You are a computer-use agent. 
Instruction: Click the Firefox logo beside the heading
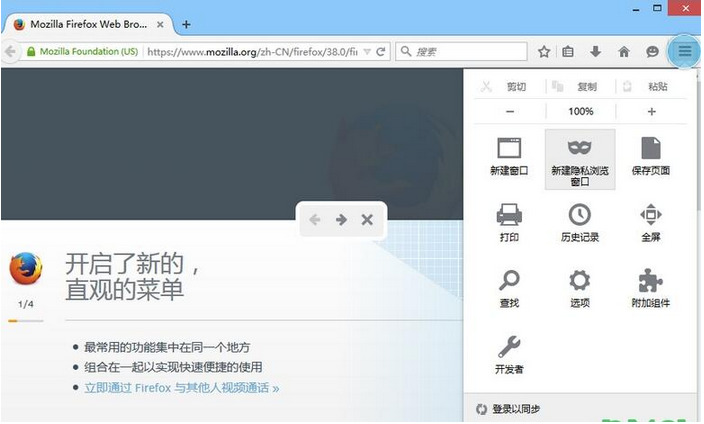pos(26,268)
